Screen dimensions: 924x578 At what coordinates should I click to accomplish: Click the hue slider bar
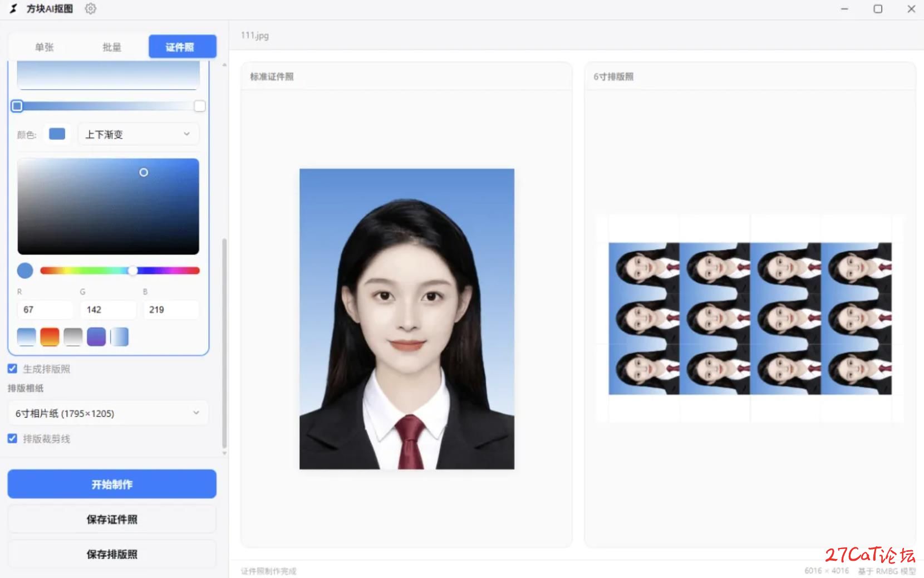click(x=120, y=271)
